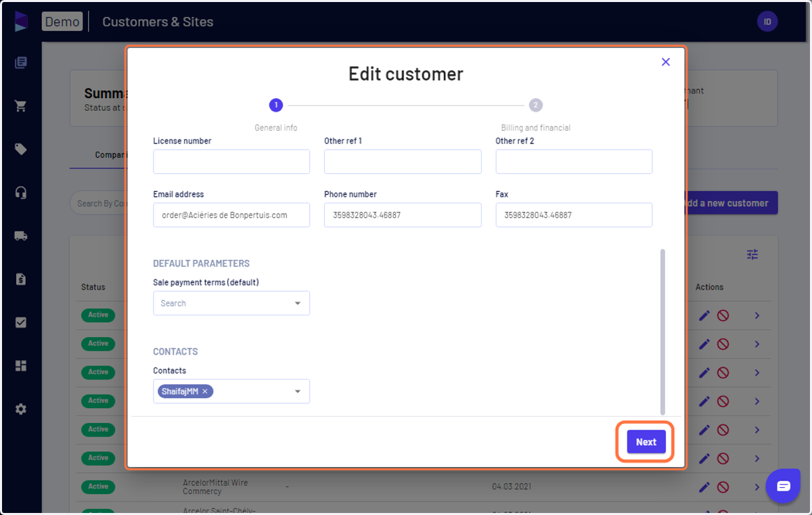The width and height of the screenshot is (812, 515).
Task: Click the Status column header
Action: (x=93, y=287)
